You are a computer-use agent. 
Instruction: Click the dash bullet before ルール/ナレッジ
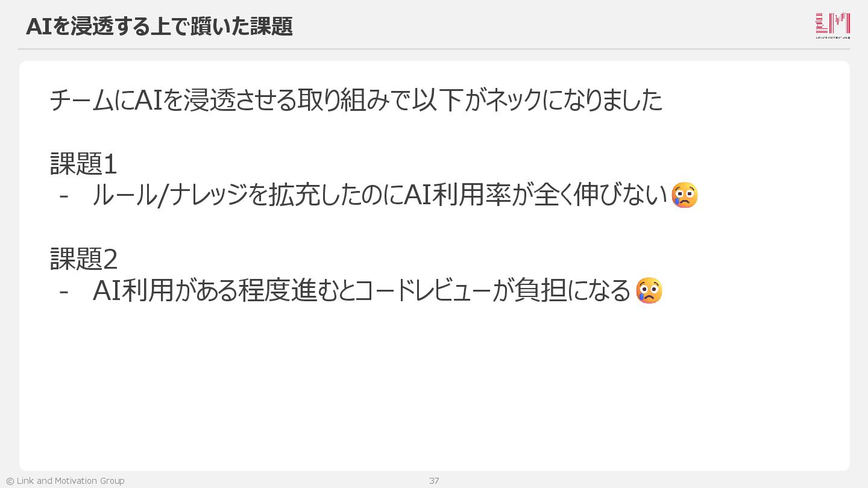[64, 196]
